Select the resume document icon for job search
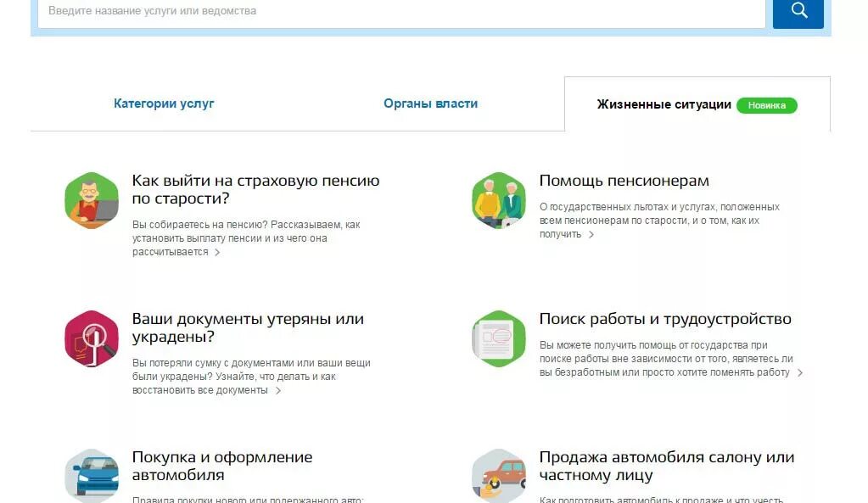 point(498,338)
